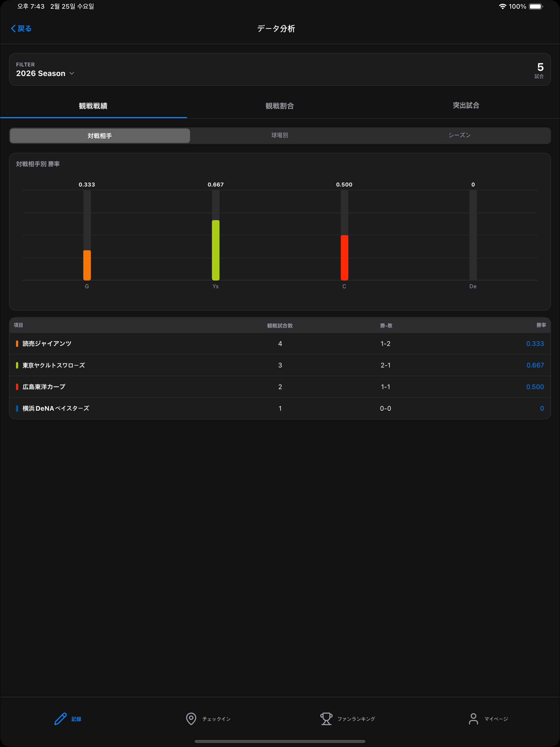Click the 0.667 value above Ys bar
The width and height of the screenshot is (560, 747).
[216, 184]
